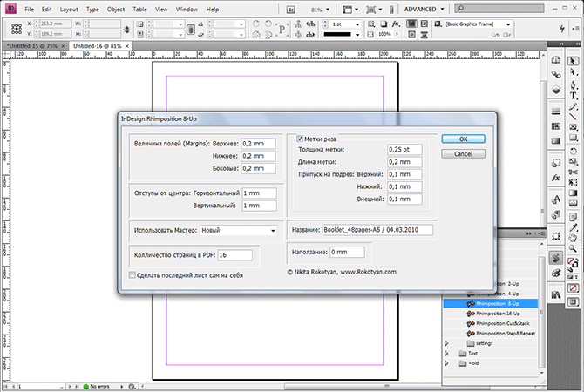584x392 pixels.
Task: Expand the settings folder in Scripts panel
Action: click(x=448, y=342)
